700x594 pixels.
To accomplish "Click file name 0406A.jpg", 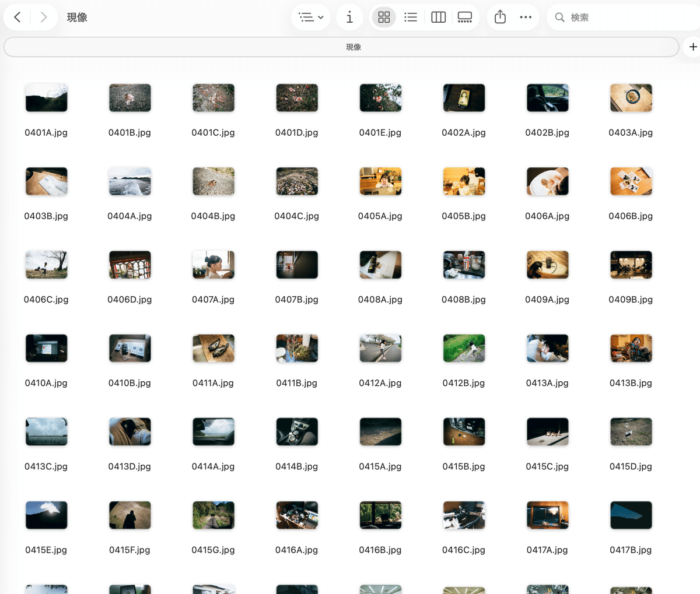I will 547,216.
